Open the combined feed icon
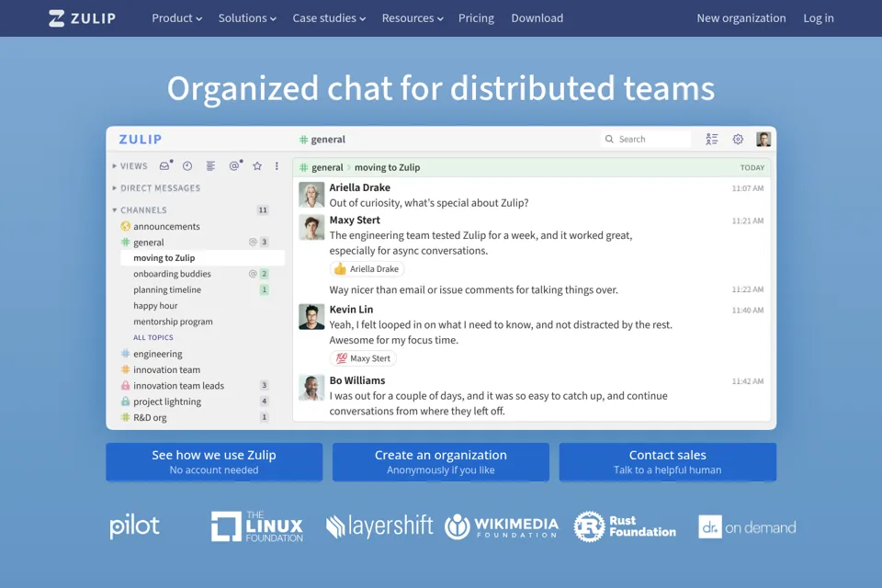 click(210, 165)
